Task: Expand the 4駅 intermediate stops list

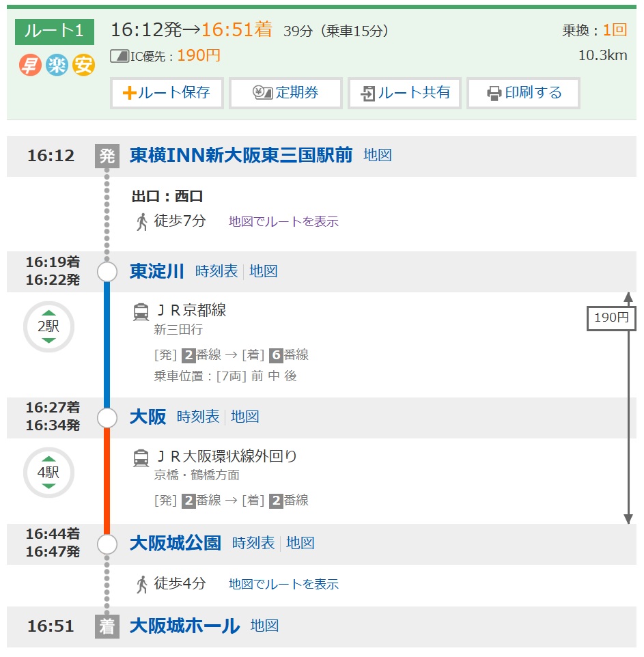Action: click(48, 472)
